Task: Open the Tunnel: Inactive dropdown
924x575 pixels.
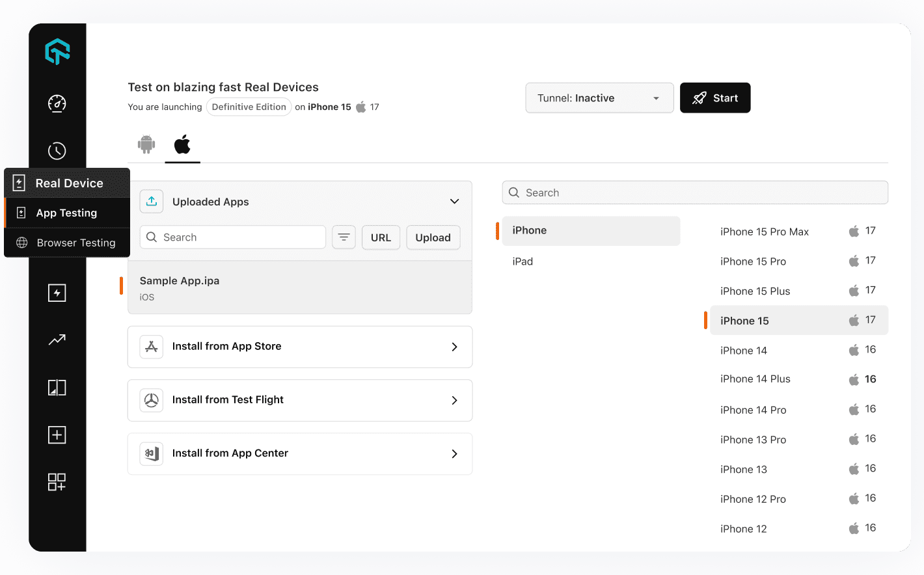Action: tap(599, 98)
